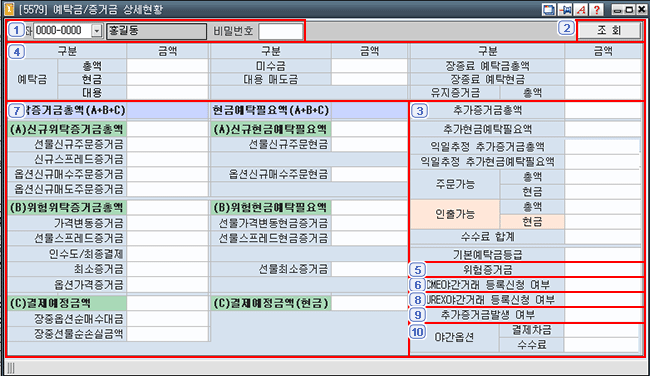Select the 대용 매도금 label cell

click(271, 79)
